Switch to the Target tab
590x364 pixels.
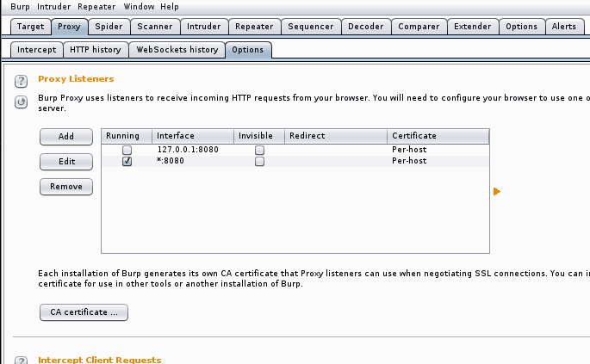30,27
